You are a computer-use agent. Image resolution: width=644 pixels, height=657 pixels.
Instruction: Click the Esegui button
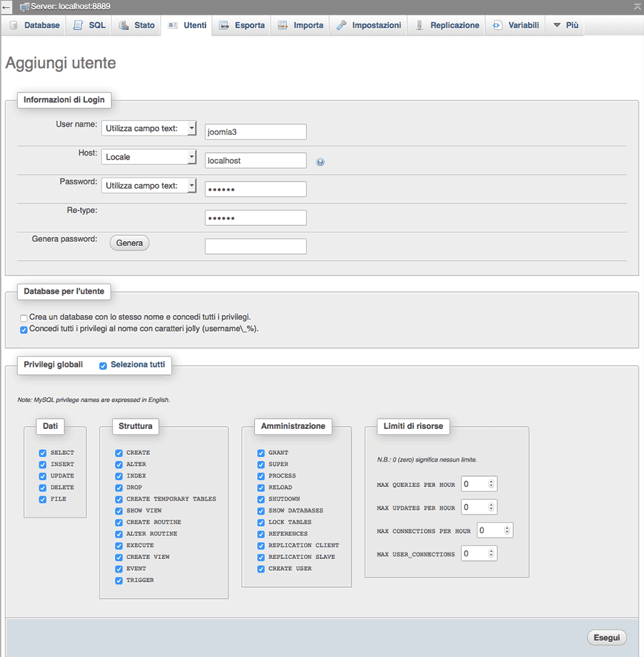tap(606, 638)
